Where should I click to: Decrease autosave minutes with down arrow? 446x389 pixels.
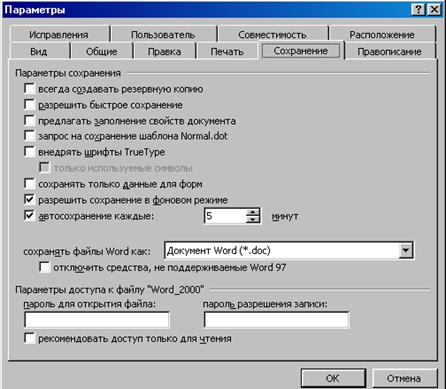tap(253, 219)
